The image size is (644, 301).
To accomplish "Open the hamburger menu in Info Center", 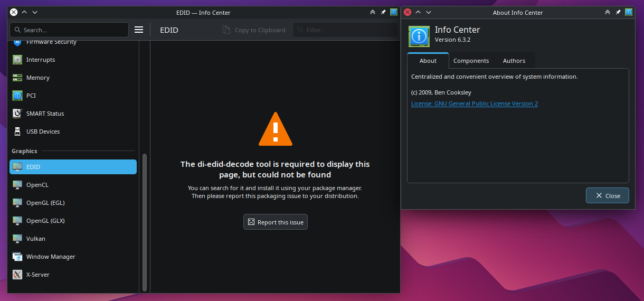I will point(139,30).
